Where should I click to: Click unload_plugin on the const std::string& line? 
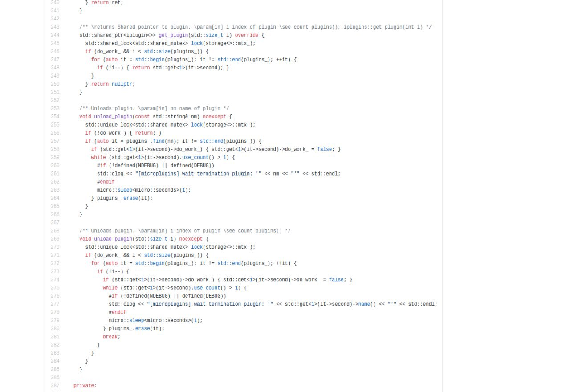click(113, 117)
